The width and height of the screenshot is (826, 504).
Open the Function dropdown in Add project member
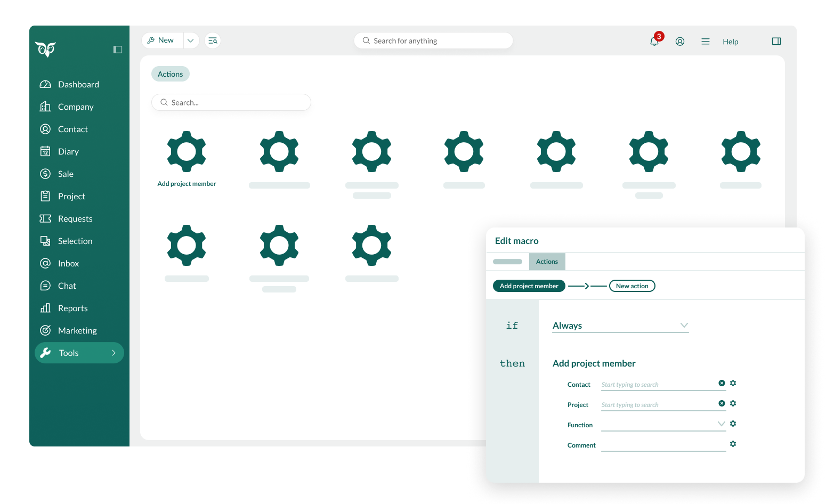[722, 423]
